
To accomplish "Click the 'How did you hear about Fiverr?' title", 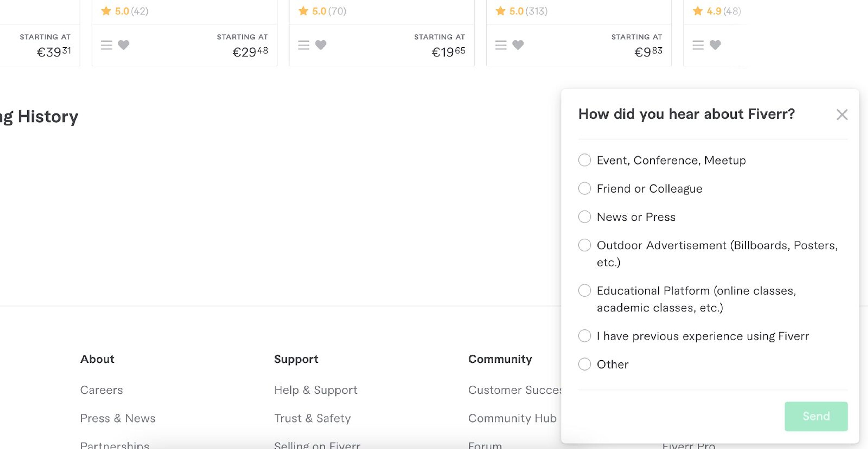I will point(686,114).
